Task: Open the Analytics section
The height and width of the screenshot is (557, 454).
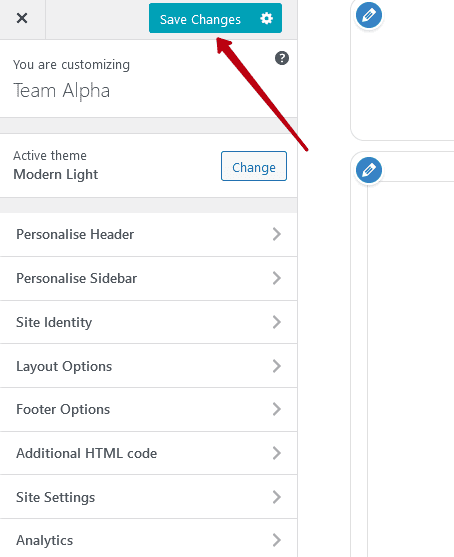Action: click(148, 540)
